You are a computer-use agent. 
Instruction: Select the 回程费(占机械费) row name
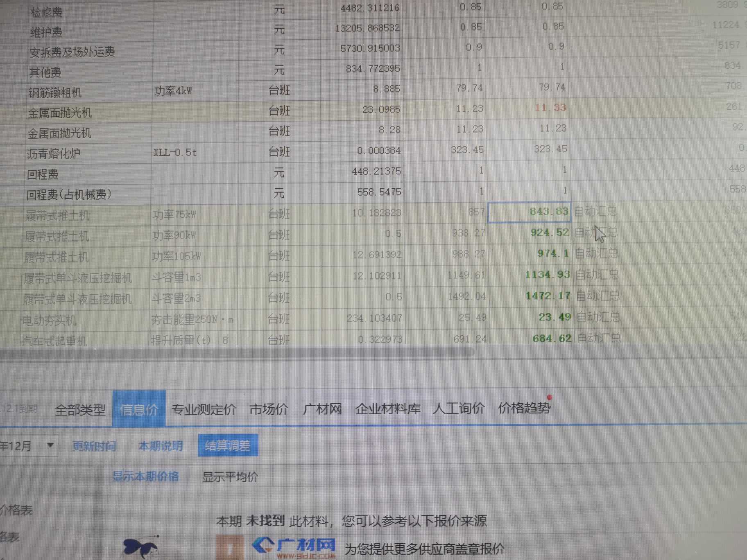point(69,194)
